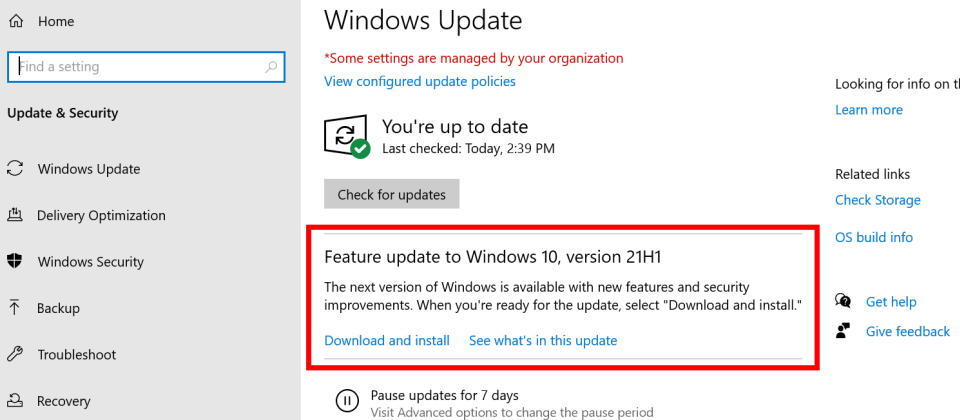Image resolution: width=960 pixels, height=420 pixels.
Task: Open the Windows Update sidebar section
Action: (x=89, y=169)
